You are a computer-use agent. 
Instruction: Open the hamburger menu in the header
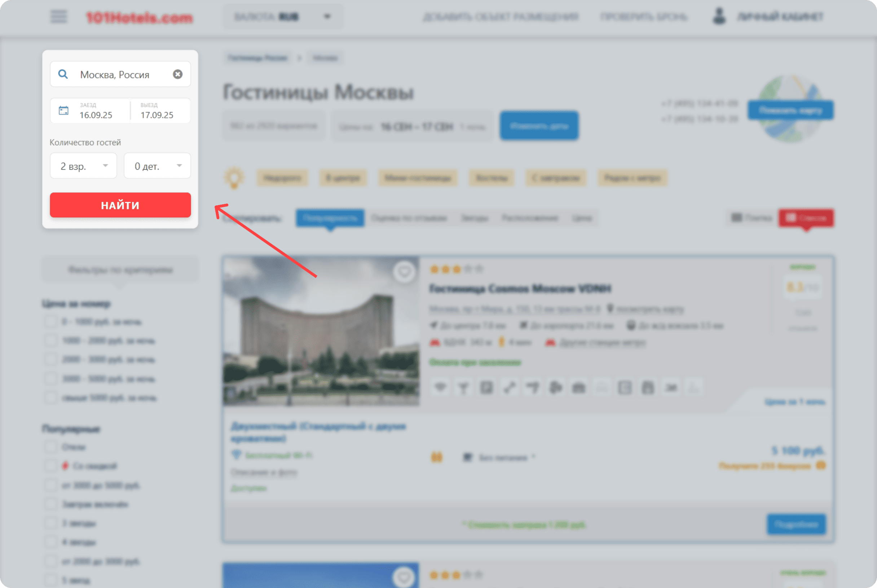click(x=58, y=17)
